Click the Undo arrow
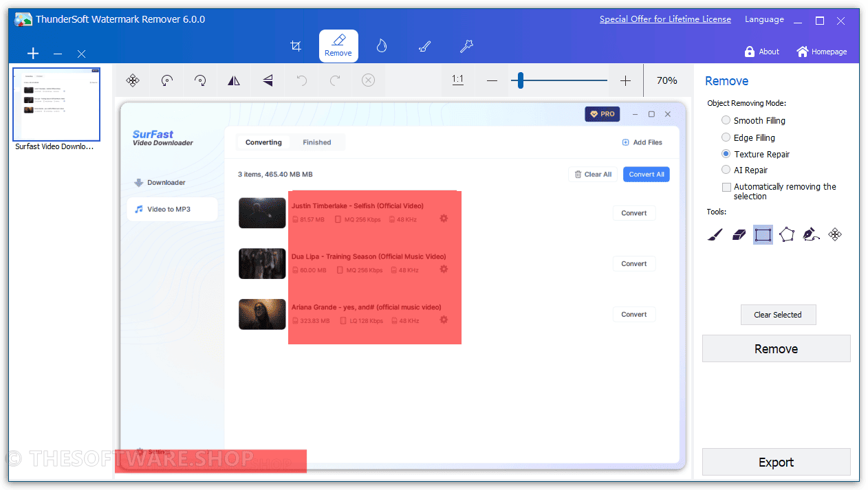The width and height of the screenshot is (868, 490). pyautogui.click(x=301, y=80)
